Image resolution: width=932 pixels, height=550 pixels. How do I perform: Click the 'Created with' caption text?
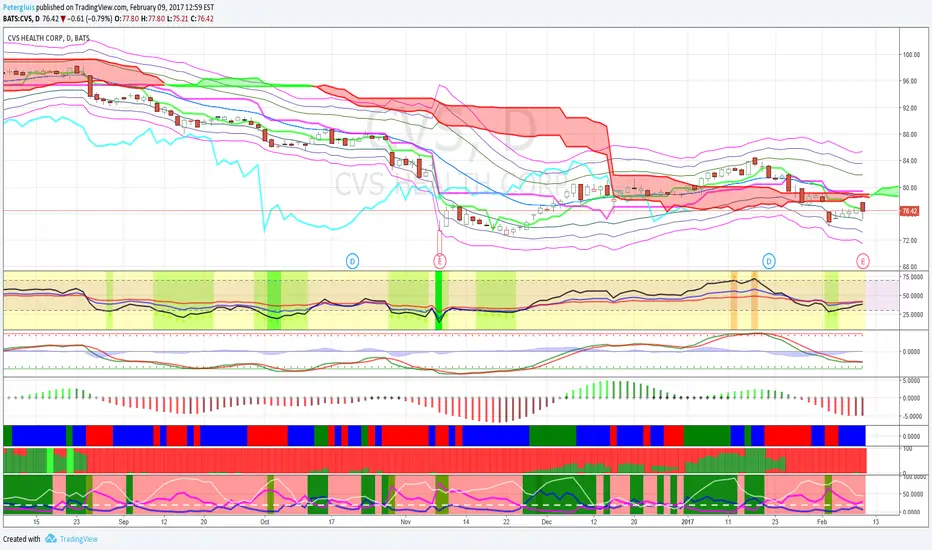point(22,539)
